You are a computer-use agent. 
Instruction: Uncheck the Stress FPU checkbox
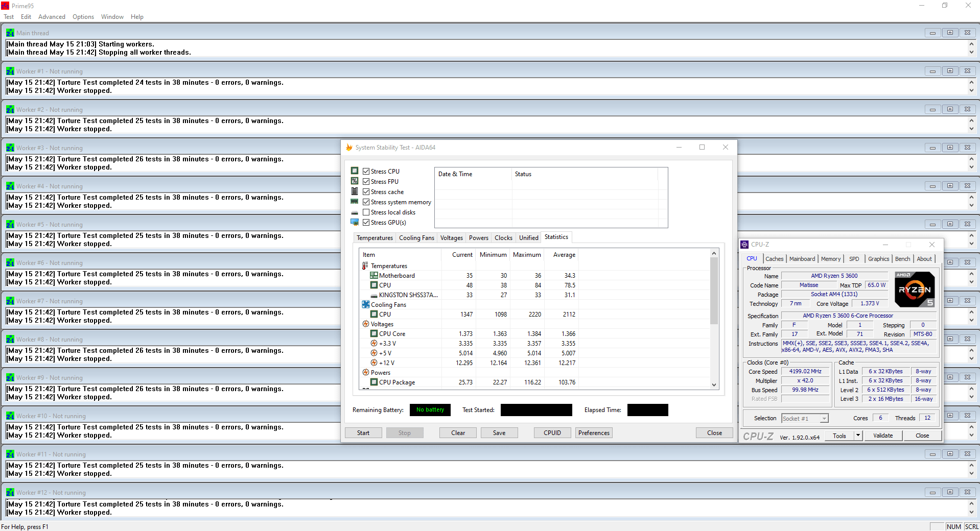(366, 182)
